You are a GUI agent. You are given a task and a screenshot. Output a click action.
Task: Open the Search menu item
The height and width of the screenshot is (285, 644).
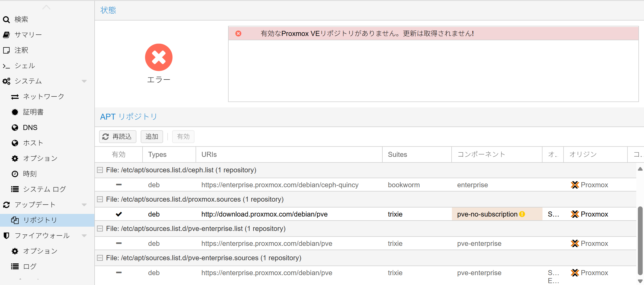click(47, 19)
